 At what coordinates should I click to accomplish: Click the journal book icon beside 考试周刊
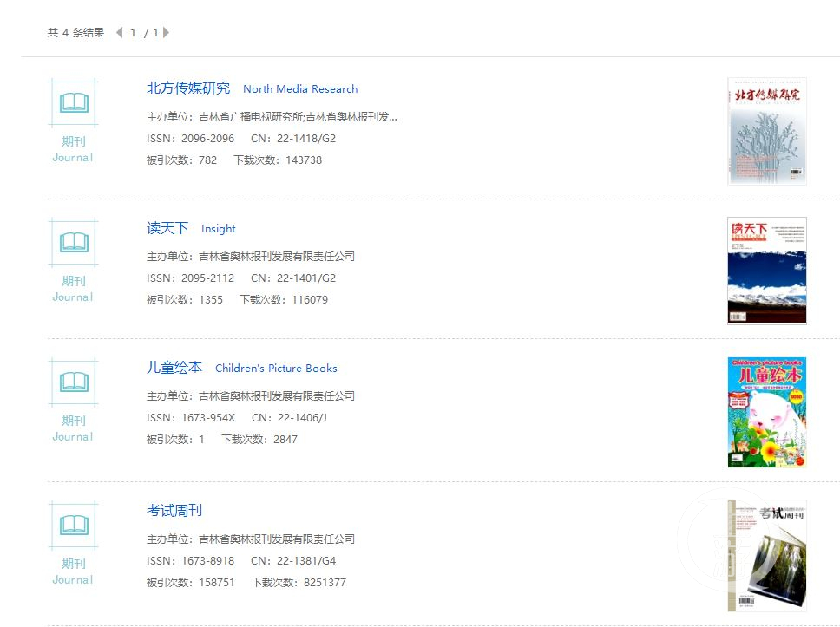click(x=74, y=526)
